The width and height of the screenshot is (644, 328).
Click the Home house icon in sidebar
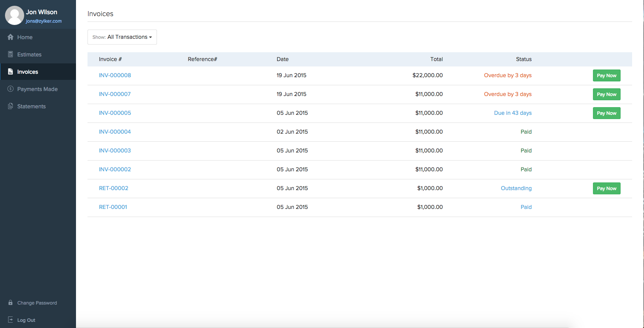(10, 37)
